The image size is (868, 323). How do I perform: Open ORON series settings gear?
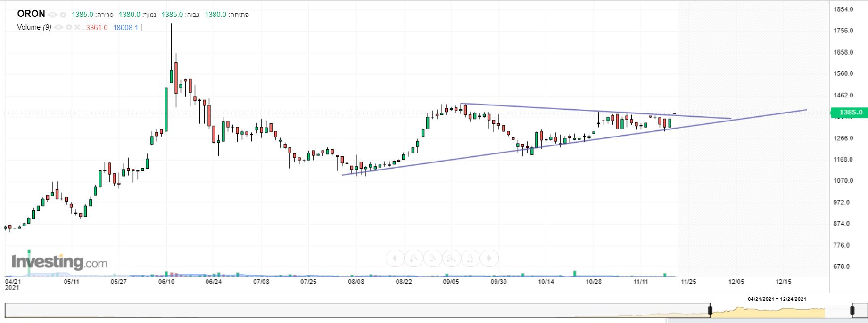tap(63, 15)
